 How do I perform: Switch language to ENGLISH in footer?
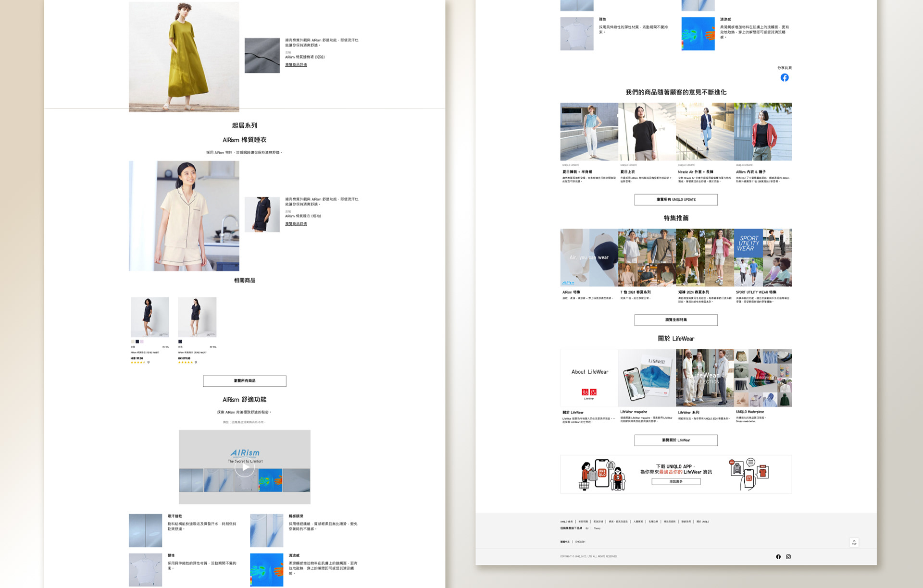[x=580, y=542]
